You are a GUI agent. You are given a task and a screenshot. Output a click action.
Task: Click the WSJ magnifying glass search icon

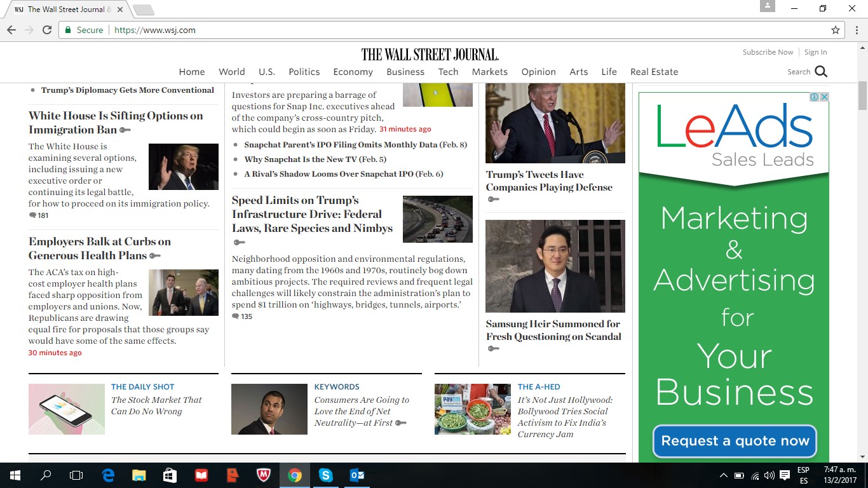coord(821,72)
